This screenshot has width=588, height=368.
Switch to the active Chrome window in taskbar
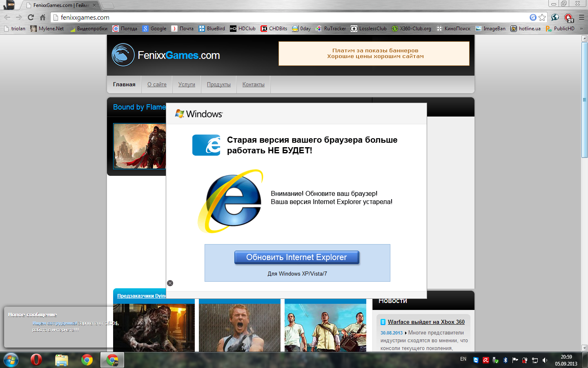click(x=112, y=360)
